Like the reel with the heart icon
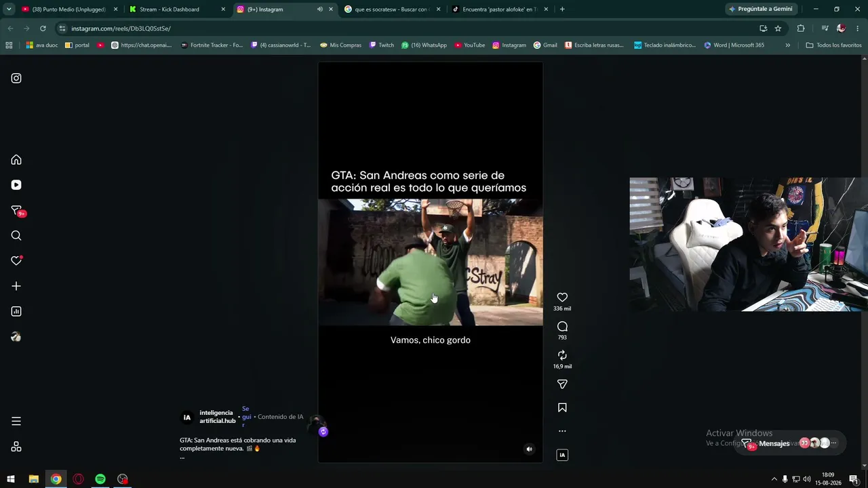This screenshot has width=868, height=488. pyautogui.click(x=562, y=298)
